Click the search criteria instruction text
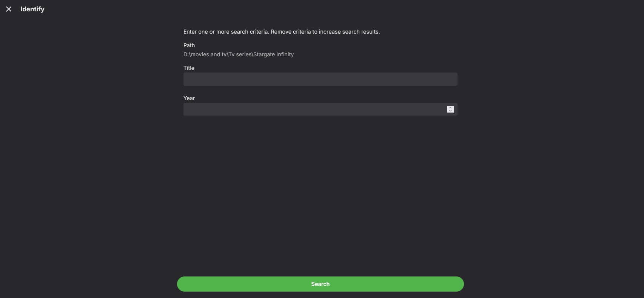Screen dimensions: 644x298 282,32
